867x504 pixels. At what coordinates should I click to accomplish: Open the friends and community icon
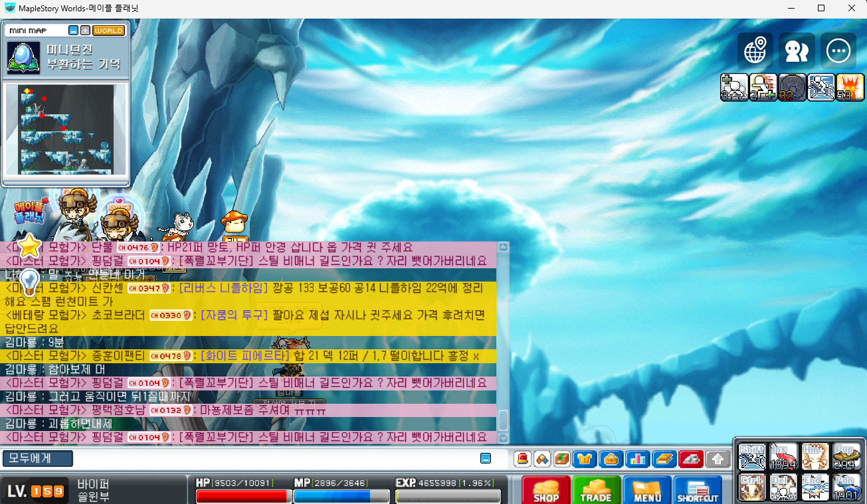(x=797, y=51)
